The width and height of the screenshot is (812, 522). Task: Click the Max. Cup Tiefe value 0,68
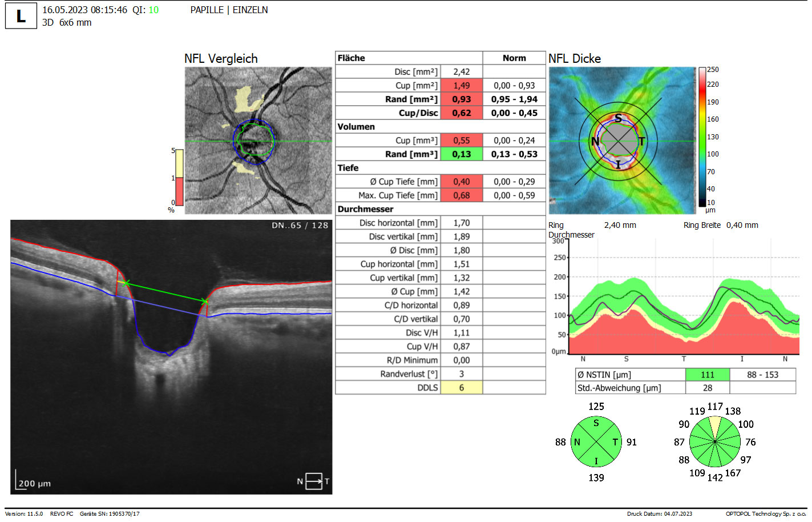462,195
